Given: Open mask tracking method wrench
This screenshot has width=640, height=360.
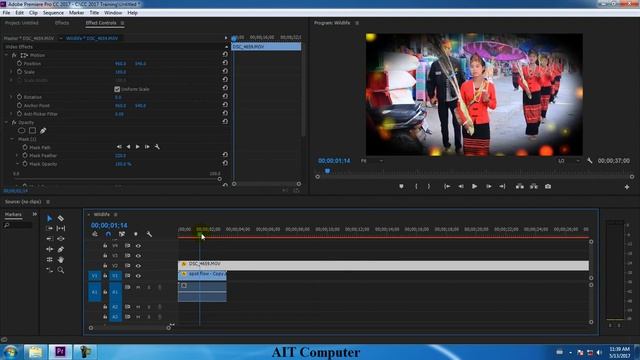Looking at the screenshot, I should [x=157, y=147].
